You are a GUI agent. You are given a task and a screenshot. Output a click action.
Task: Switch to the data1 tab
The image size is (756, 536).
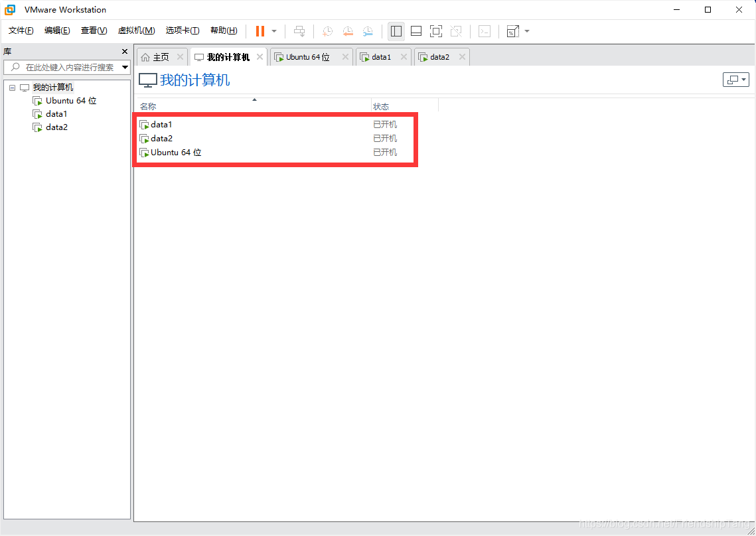point(382,57)
